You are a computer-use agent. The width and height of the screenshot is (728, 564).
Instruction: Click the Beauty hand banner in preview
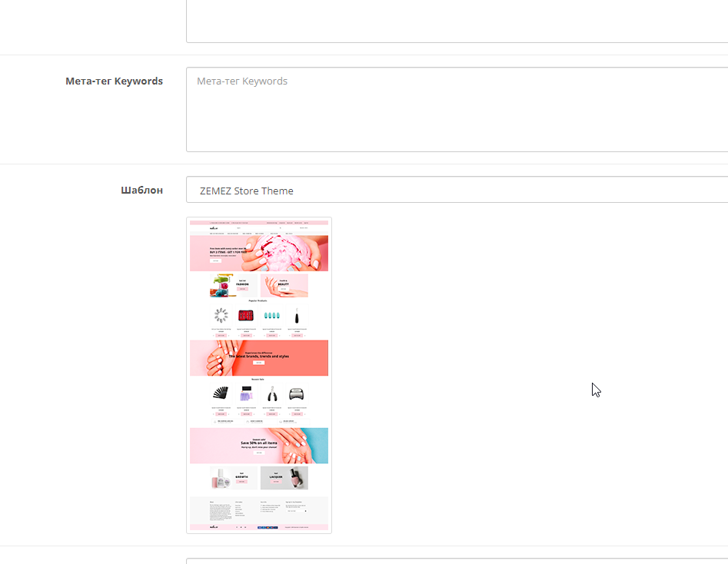point(284,285)
